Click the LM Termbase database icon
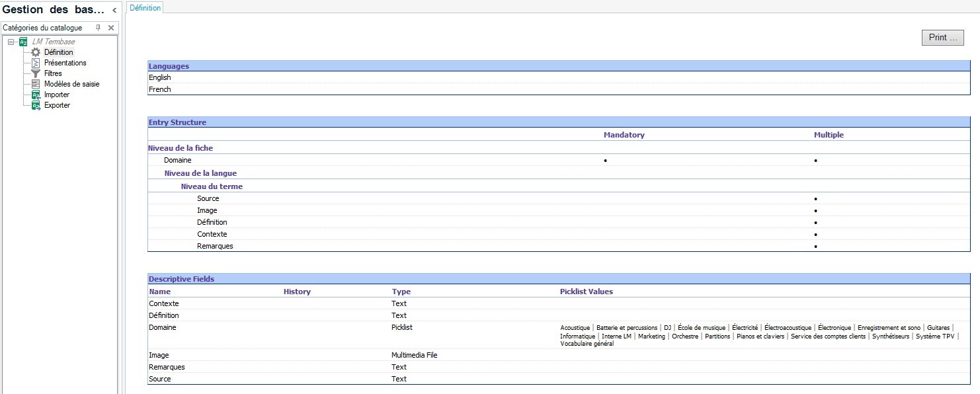980x394 pixels. [22, 41]
